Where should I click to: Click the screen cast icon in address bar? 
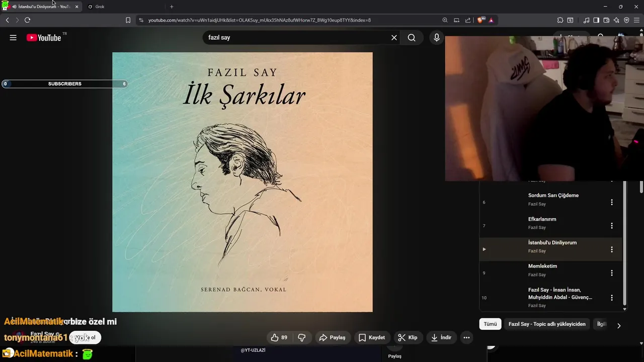(456, 20)
